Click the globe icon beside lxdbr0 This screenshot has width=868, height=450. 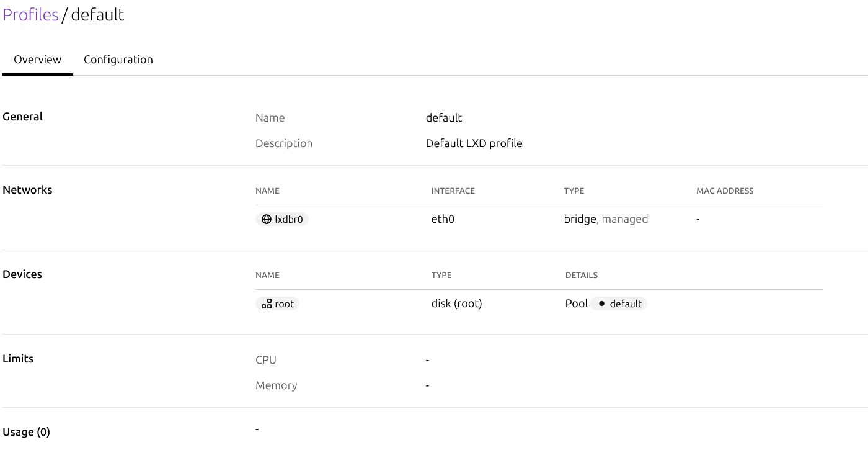pos(267,219)
